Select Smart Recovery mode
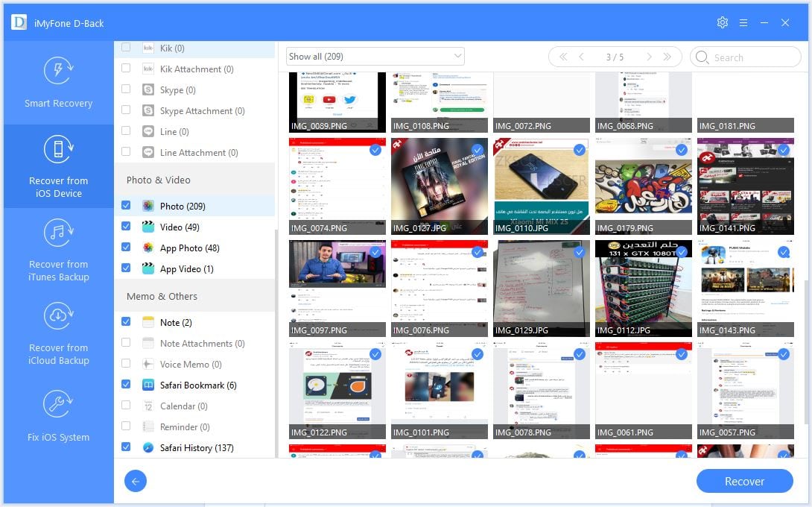Viewport: 812px width, 507px height. tap(59, 83)
